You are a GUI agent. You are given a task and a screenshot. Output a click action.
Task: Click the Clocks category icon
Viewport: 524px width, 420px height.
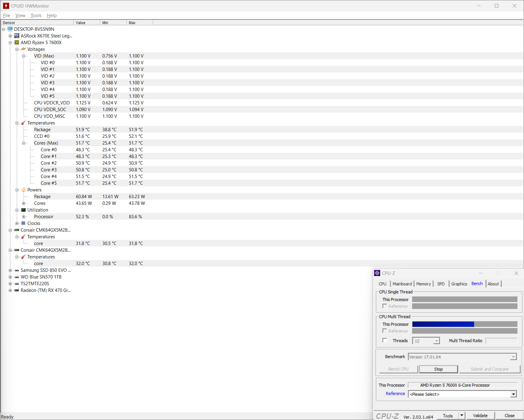click(23, 223)
